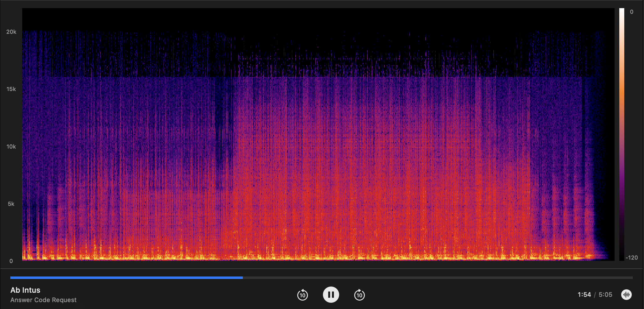Image resolution: width=644 pixels, height=309 pixels.
Task: Select the forward 10 seconds icon
Action: pyautogui.click(x=359, y=294)
